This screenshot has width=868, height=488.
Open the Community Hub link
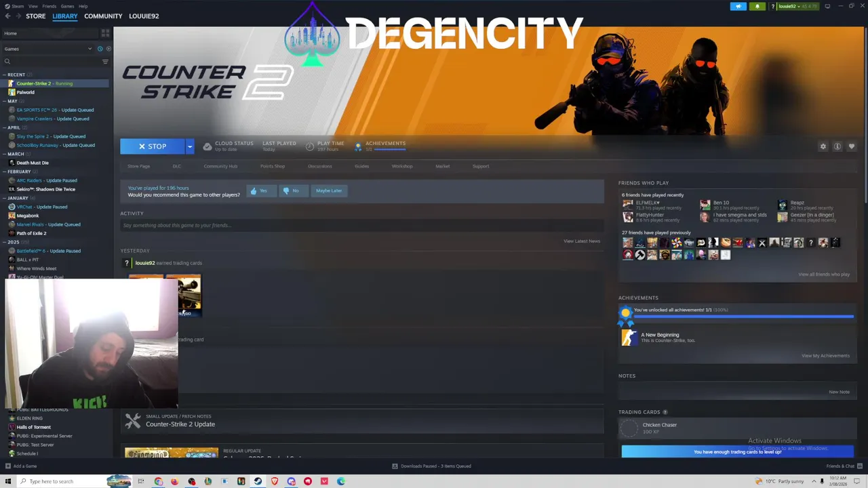click(x=220, y=166)
